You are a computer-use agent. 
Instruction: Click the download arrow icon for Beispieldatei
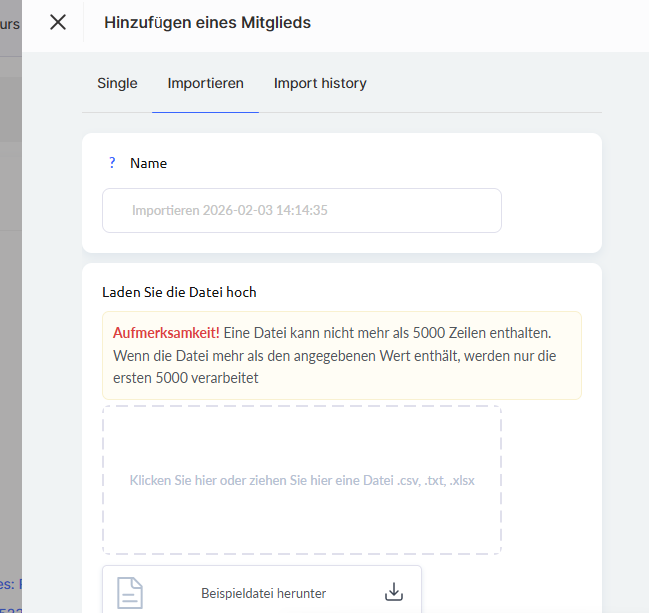coord(394,592)
